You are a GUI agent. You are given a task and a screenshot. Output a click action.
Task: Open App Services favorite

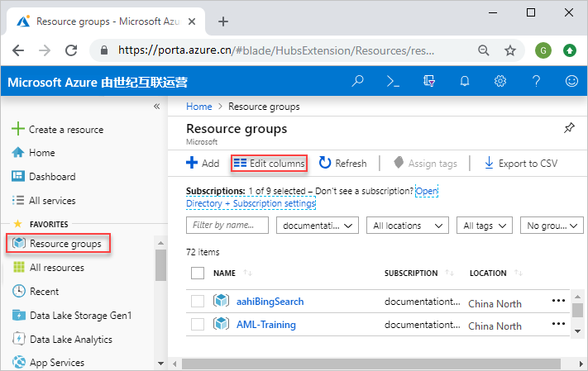49,363
